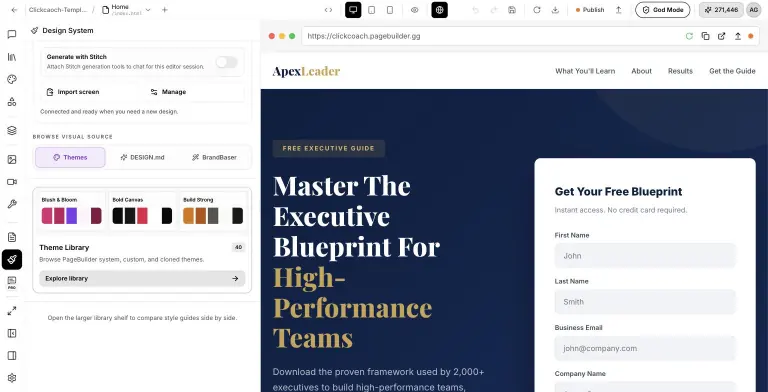The width and height of the screenshot is (768, 392).
Task: Open Get the Guide nav link
Action: (732, 71)
